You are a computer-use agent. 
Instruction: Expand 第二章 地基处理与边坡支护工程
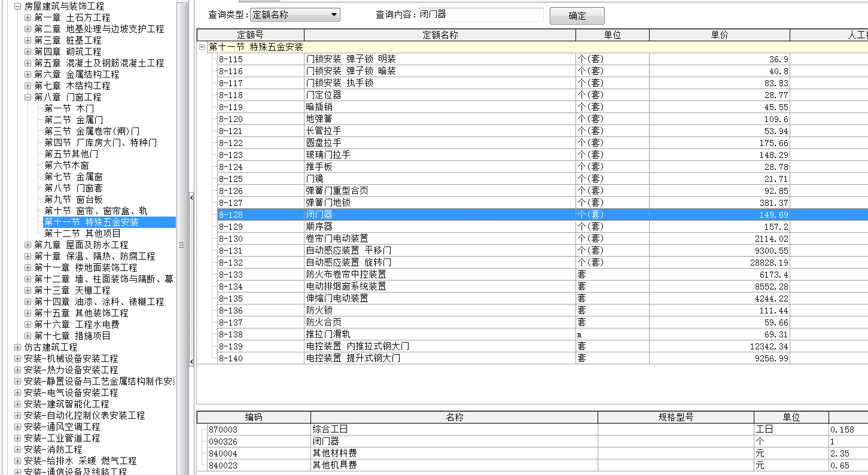click(28, 29)
